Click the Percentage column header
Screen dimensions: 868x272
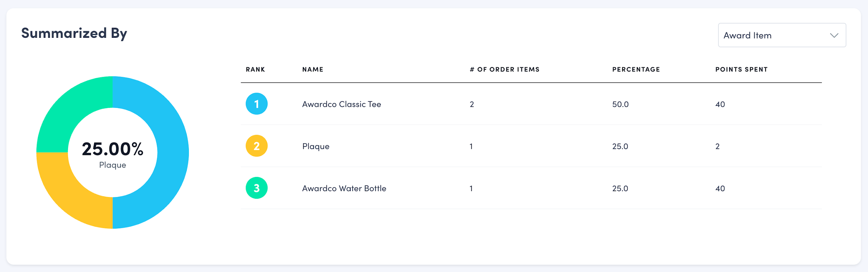(636, 69)
